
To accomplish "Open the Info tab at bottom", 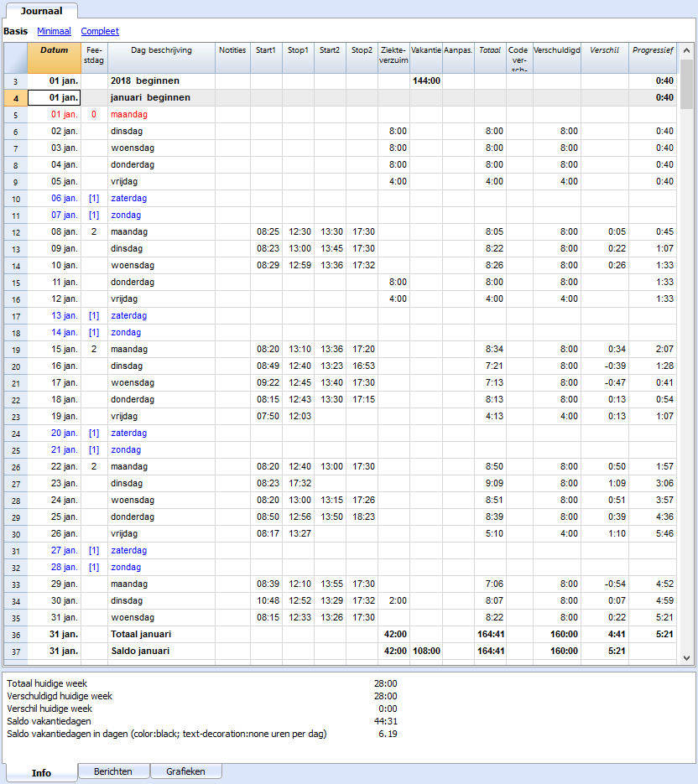I will click(x=41, y=772).
